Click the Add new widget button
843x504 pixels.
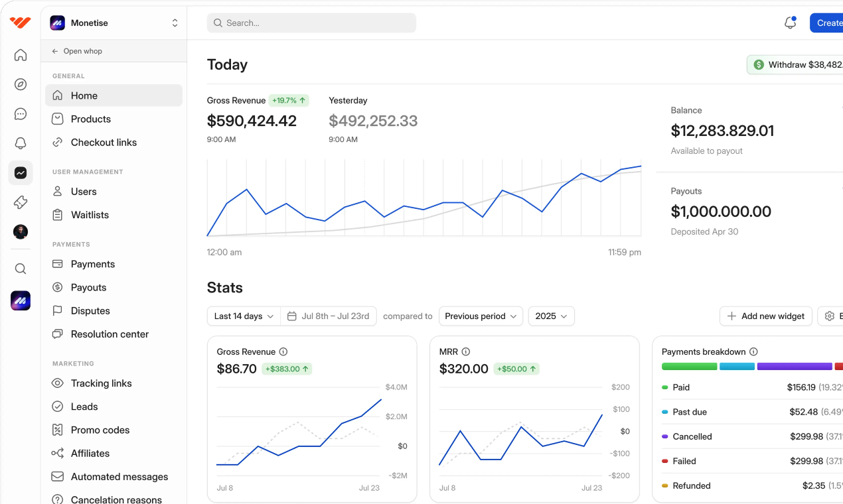pos(765,316)
